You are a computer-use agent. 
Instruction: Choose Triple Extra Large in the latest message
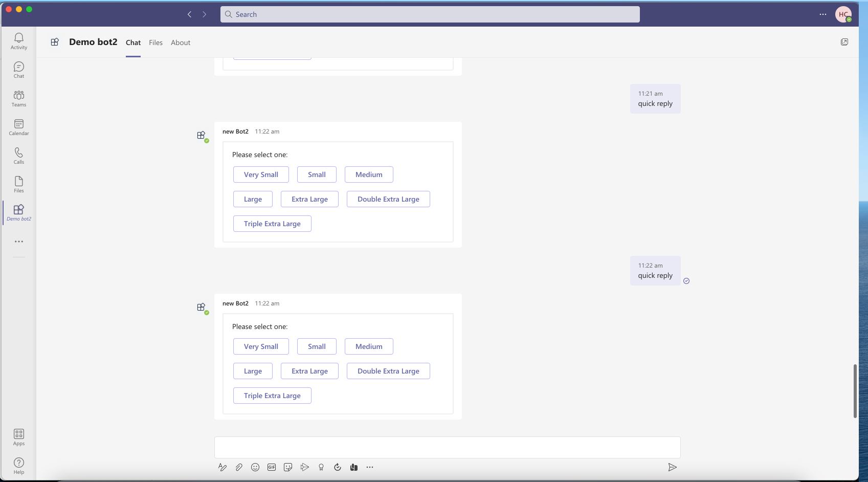[x=272, y=395]
